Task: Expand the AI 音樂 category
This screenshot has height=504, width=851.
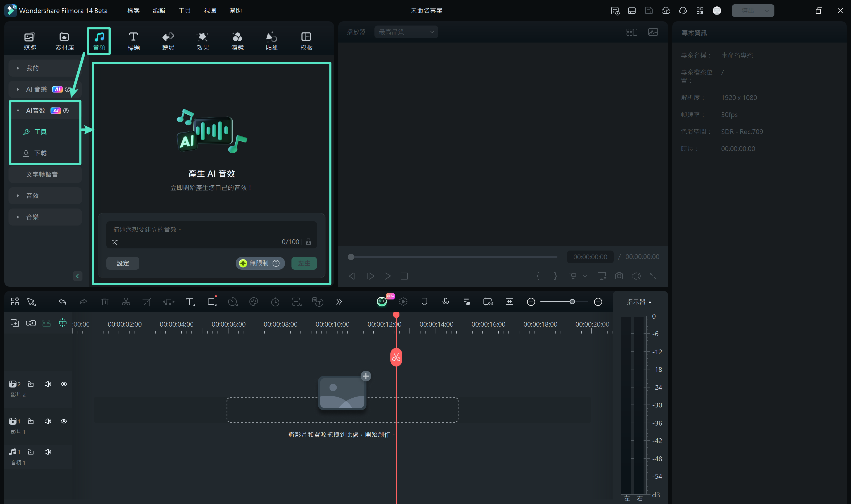Action: [45, 89]
